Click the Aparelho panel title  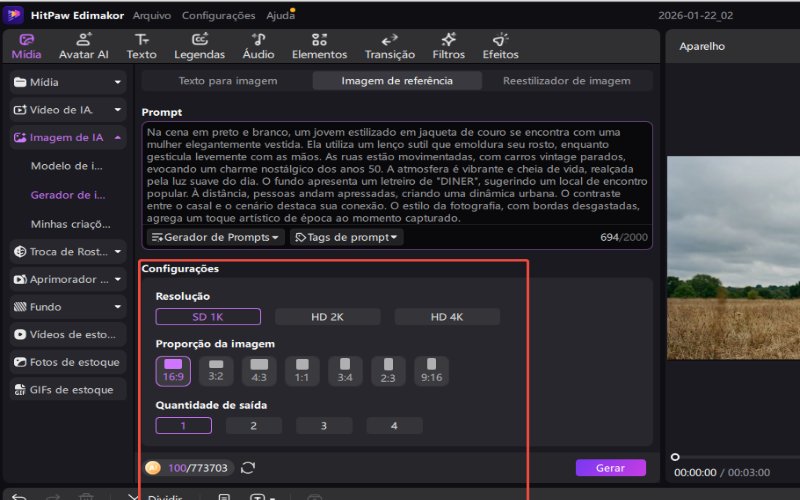(x=702, y=46)
